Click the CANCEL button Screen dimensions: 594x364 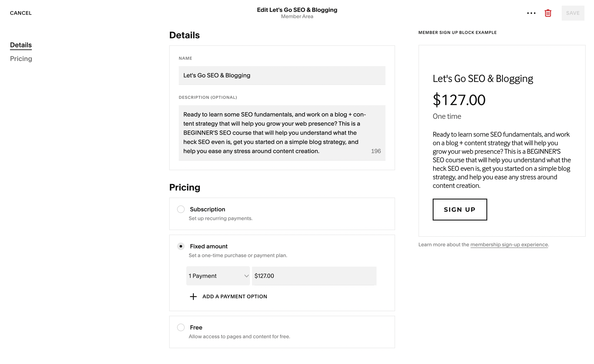pyautogui.click(x=21, y=13)
